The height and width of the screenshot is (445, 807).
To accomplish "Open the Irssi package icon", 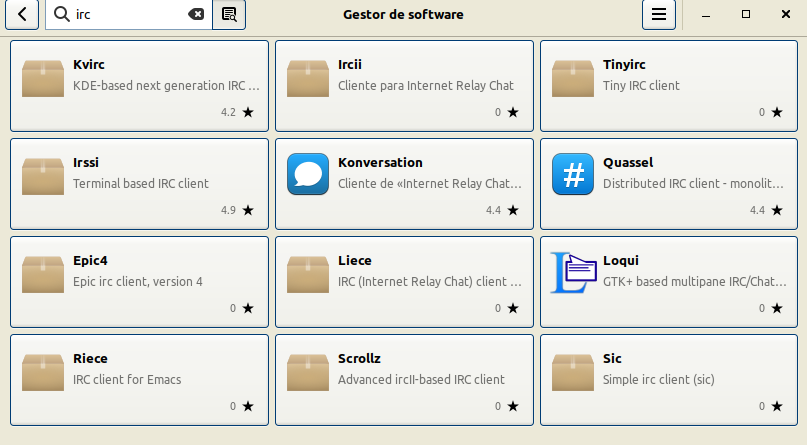I will coord(43,176).
